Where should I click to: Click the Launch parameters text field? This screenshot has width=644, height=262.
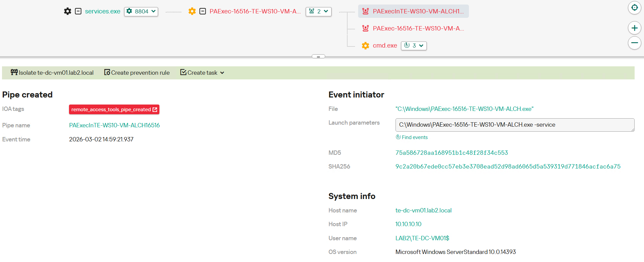coord(514,125)
